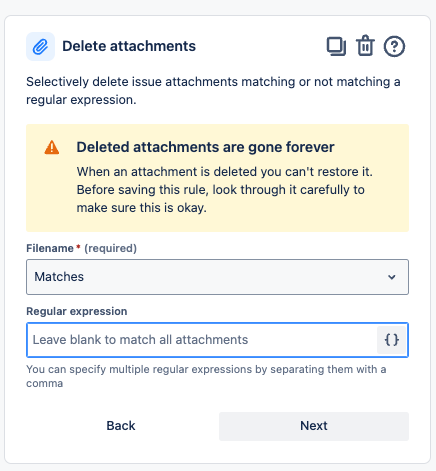Image resolution: width=436 pixels, height=471 pixels.
Task: Click the Delete attachments heading
Action: (129, 46)
